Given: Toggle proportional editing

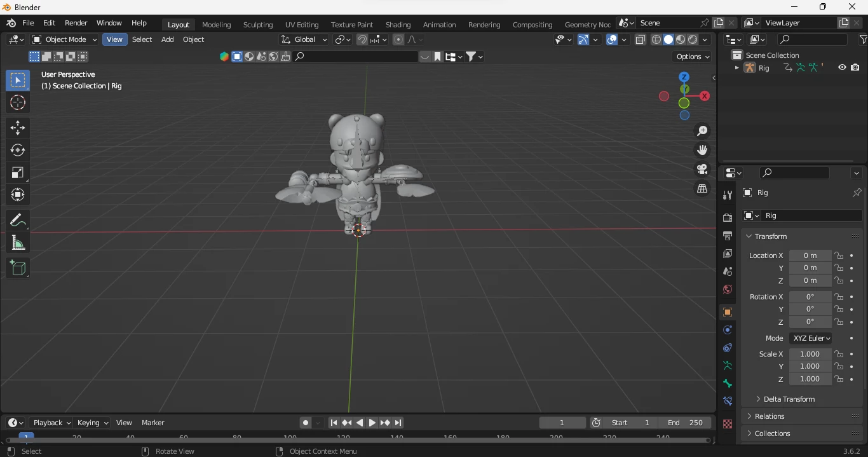Looking at the screenshot, I should [398, 39].
